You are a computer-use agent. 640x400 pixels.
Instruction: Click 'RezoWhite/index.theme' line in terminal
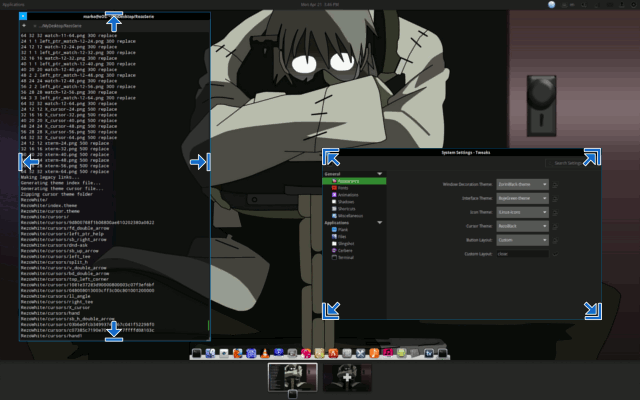click(49, 206)
